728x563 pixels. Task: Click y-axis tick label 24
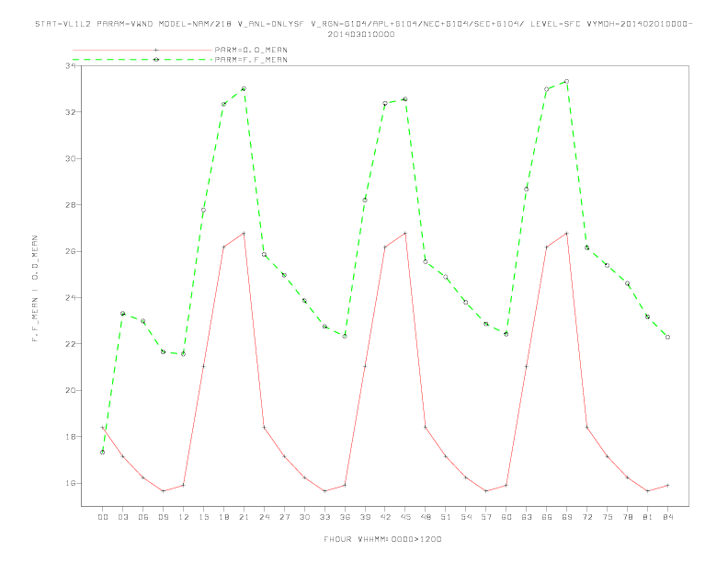coord(71,298)
